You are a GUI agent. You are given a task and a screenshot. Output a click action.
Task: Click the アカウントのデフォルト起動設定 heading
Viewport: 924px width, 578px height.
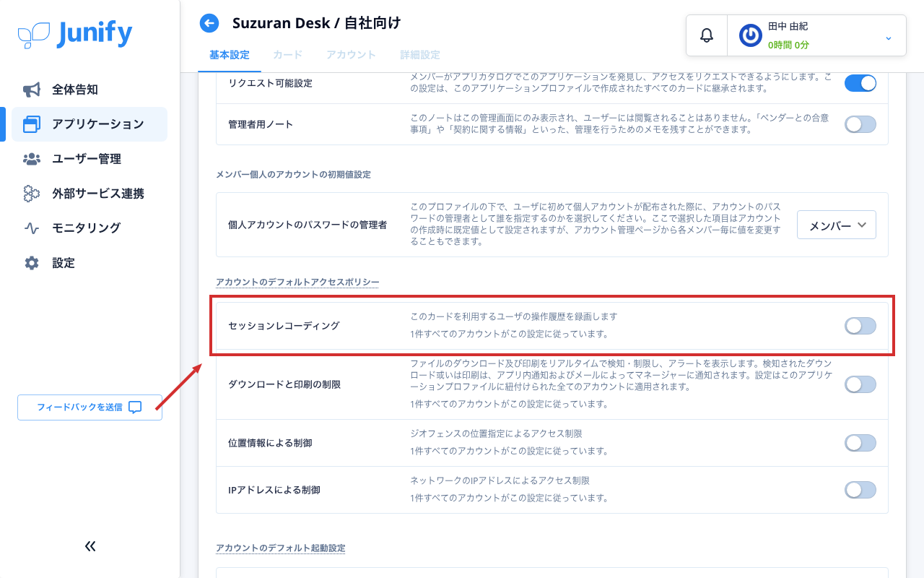[281, 548]
